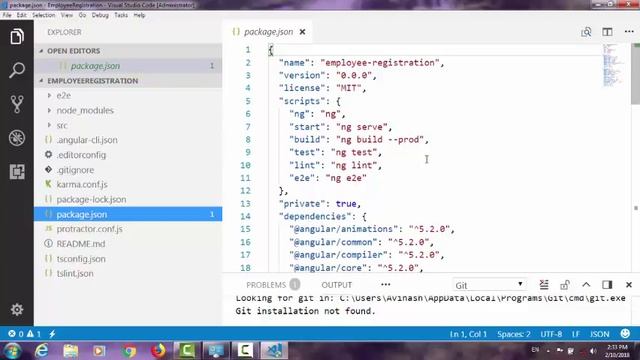This screenshot has width=640, height=360.
Task: Open the Go menu
Action: (82, 15)
